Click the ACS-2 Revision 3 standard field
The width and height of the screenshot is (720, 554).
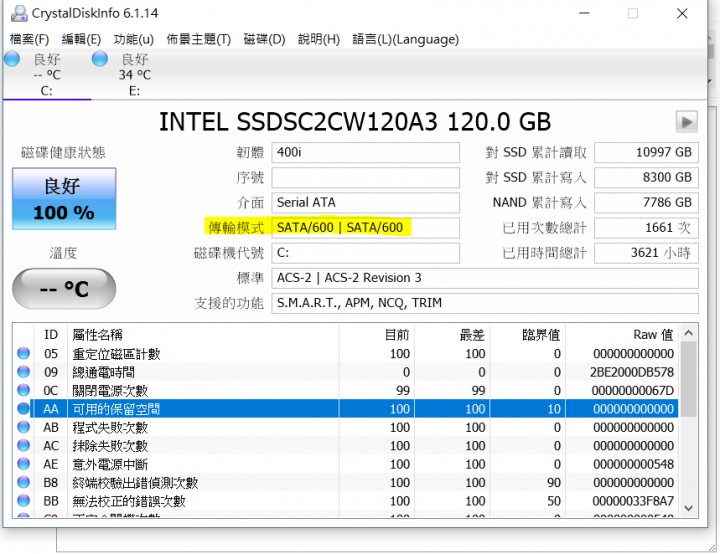485,278
